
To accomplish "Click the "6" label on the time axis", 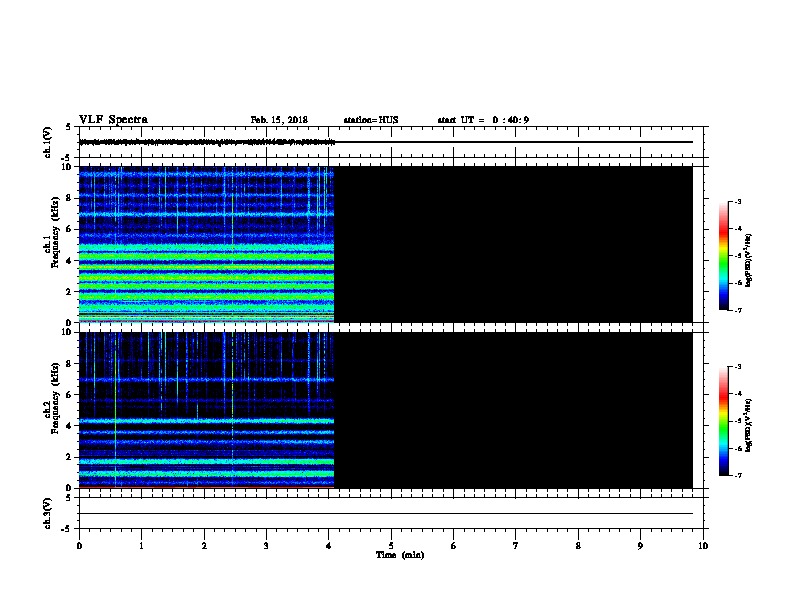I will click(x=454, y=545).
